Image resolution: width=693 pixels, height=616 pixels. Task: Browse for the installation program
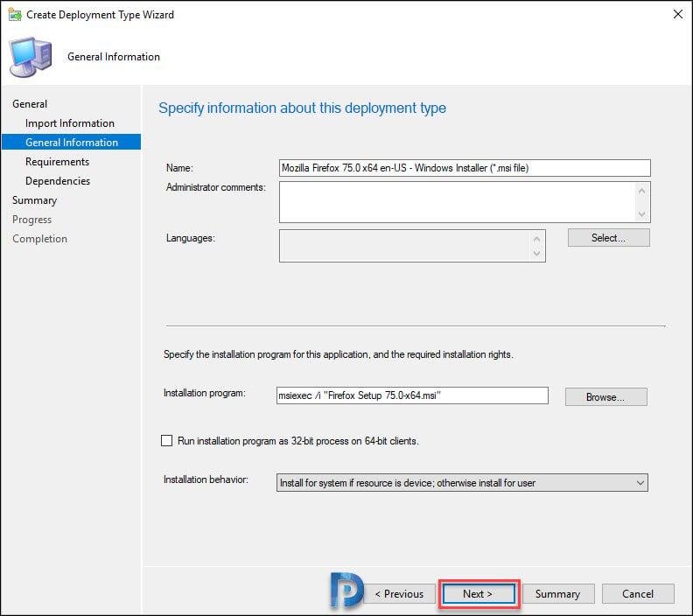pyautogui.click(x=605, y=396)
